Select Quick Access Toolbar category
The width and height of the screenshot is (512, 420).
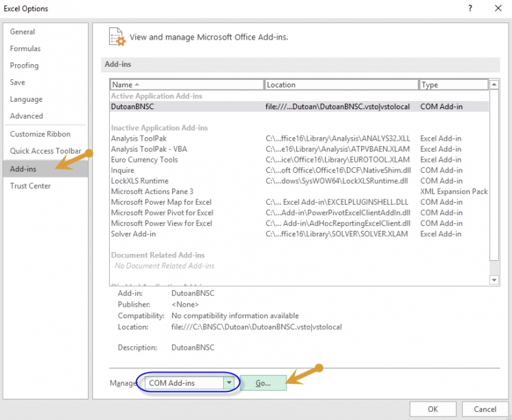pos(45,151)
